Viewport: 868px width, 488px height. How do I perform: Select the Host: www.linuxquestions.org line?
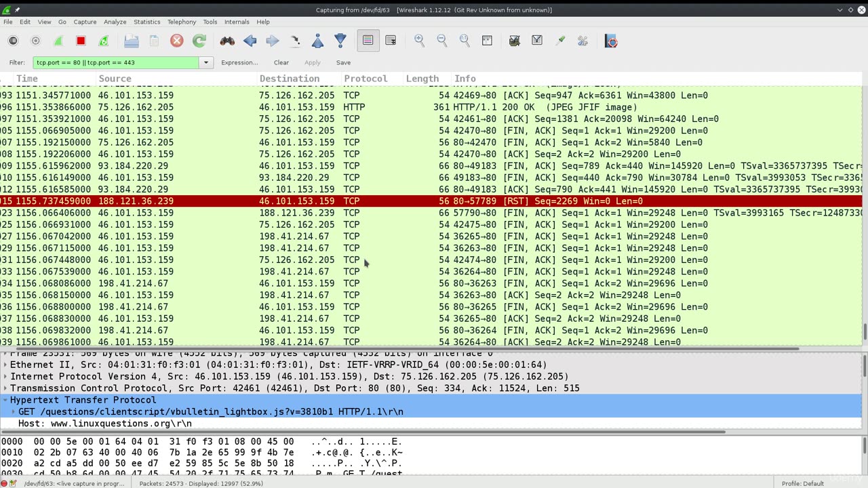click(431, 424)
